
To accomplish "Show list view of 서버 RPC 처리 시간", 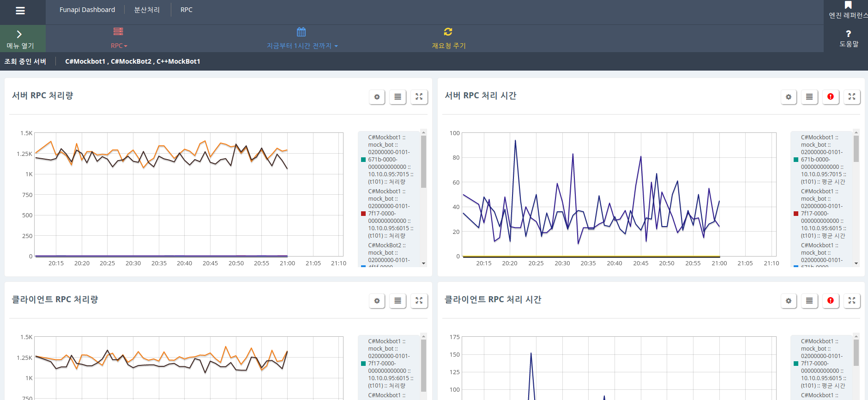I will (x=809, y=97).
